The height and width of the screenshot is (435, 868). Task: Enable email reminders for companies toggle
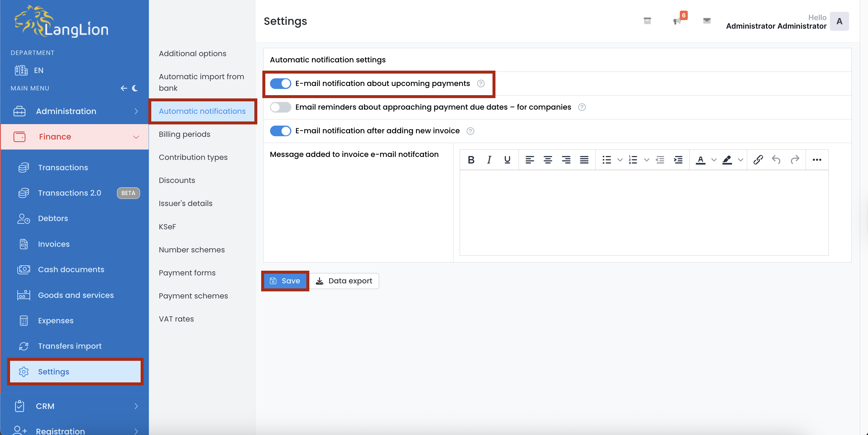(280, 107)
